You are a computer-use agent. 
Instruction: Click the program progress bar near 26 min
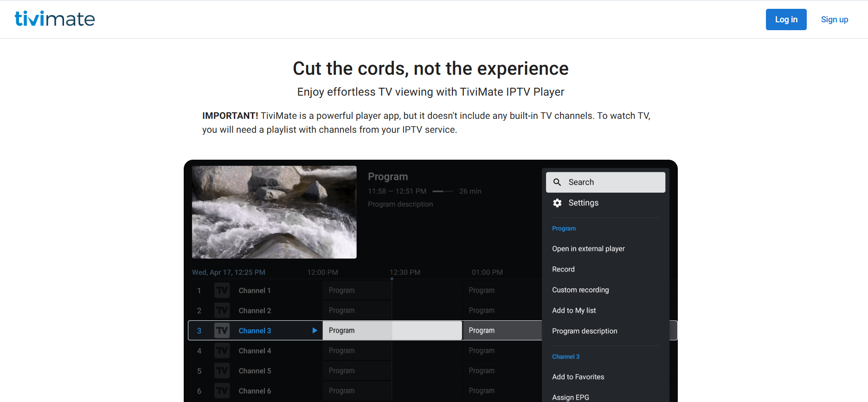click(x=443, y=191)
